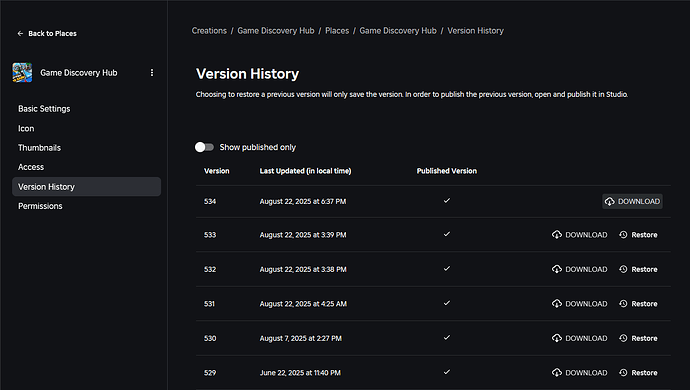The height and width of the screenshot is (390, 690).
Task: Click the Creations breadcrumb link
Action: 209,31
